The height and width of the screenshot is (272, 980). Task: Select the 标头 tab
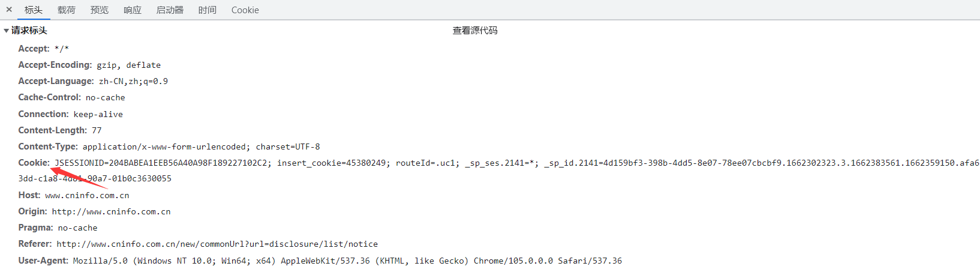pos(34,10)
